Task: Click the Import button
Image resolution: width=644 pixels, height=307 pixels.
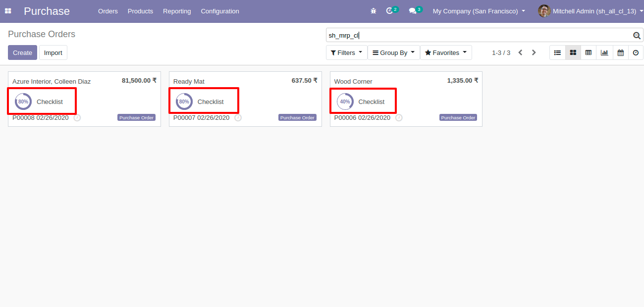Action: (53, 52)
